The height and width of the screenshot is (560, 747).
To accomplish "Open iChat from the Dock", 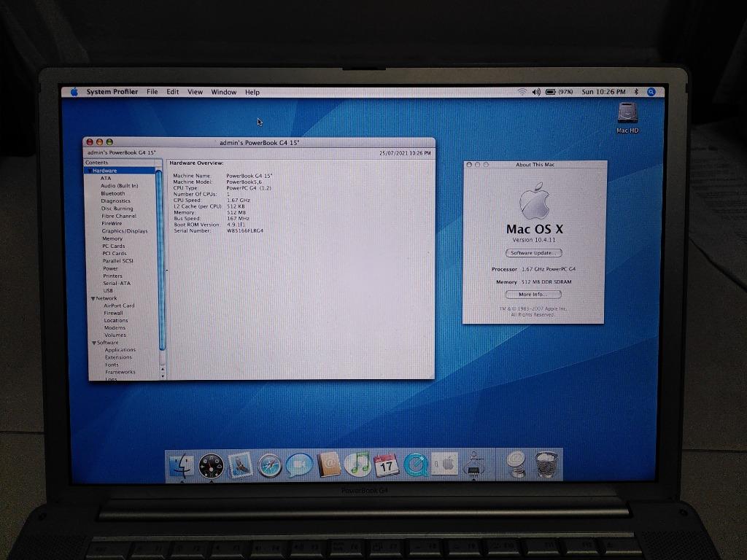I will (299, 465).
